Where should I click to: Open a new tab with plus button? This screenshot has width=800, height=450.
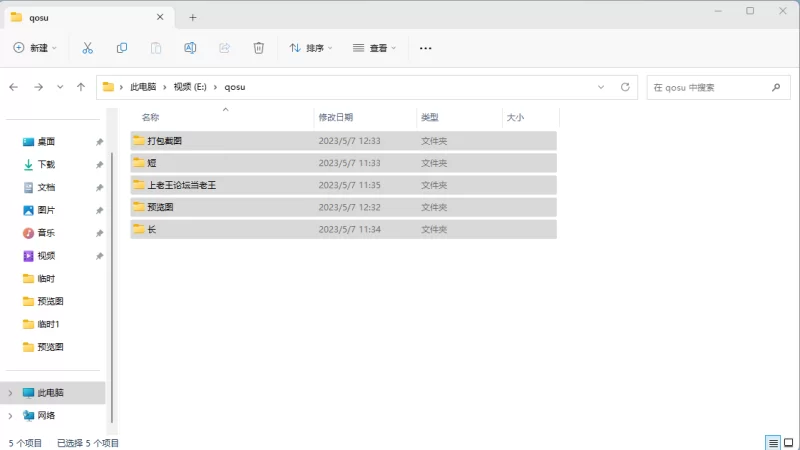pos(193,17)
